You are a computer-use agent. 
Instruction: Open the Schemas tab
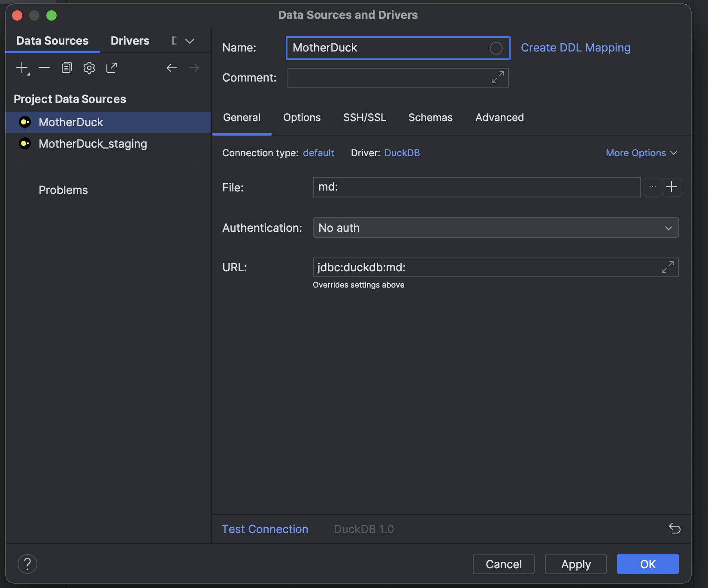pos(430,118)
